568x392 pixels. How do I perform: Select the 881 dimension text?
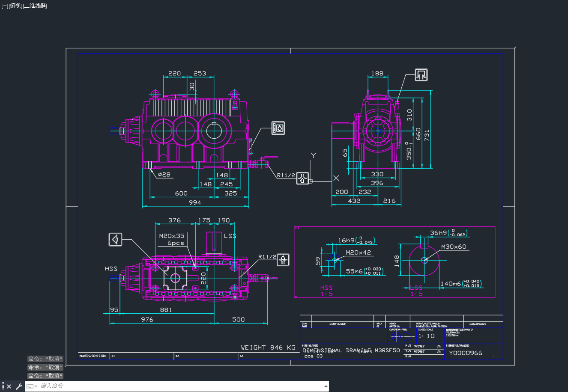[x=166, y=310]
